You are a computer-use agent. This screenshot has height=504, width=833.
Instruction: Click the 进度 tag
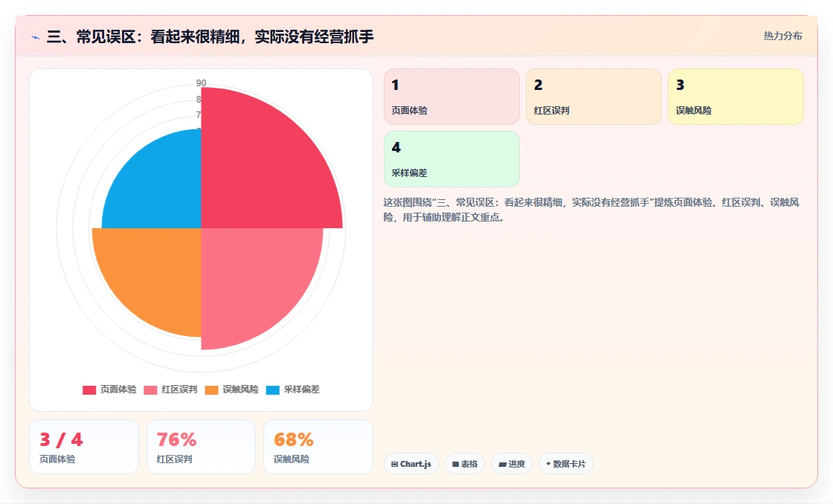click(x=512, y=464)
